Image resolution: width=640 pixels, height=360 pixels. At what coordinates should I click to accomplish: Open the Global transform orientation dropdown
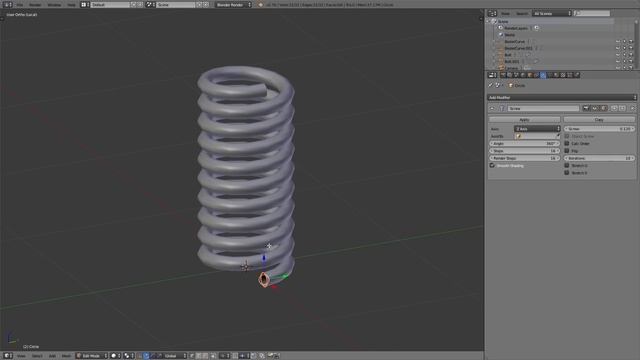(176, 356)
